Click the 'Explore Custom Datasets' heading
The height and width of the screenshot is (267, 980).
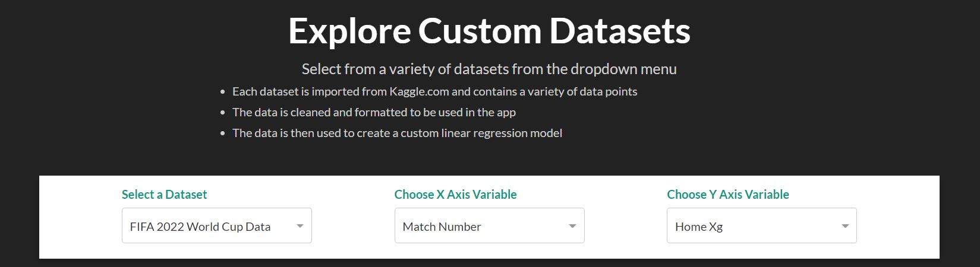coord(489,31)
